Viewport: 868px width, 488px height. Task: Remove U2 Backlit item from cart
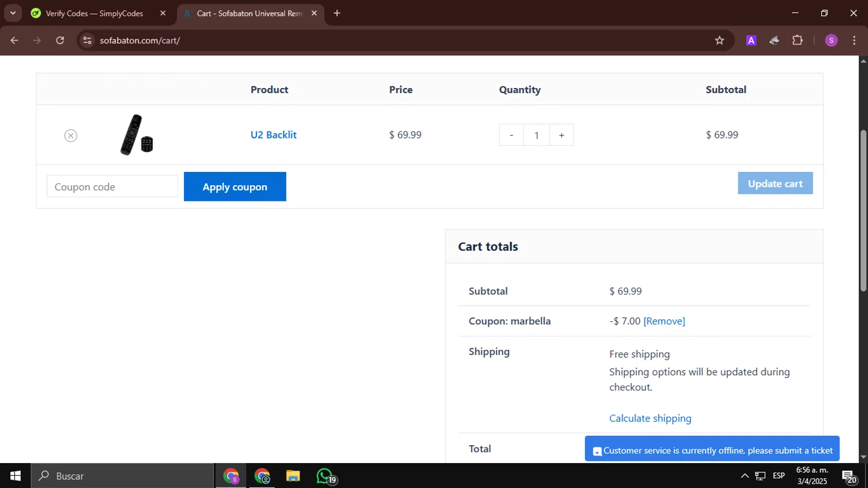(x=71, y=135)
